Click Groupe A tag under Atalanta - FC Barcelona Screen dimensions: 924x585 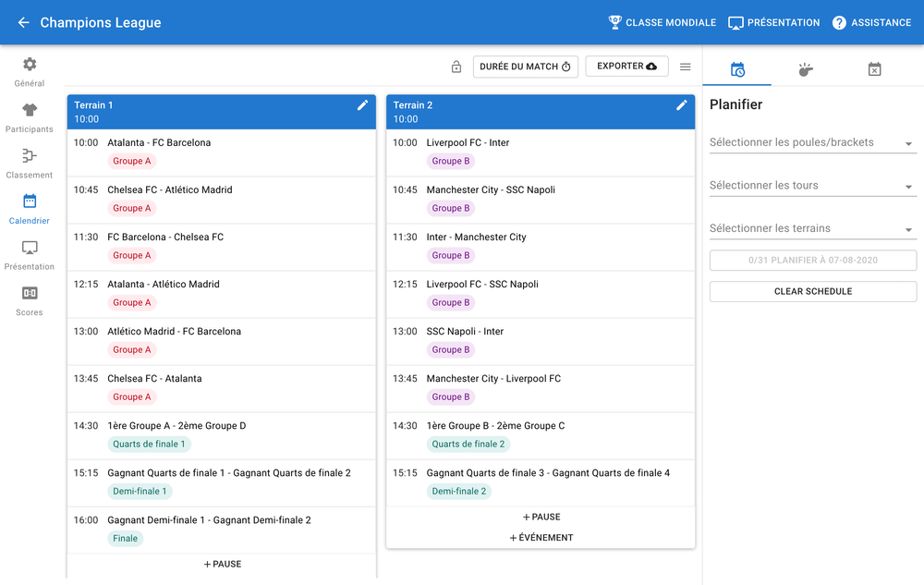tap(132, 162)
